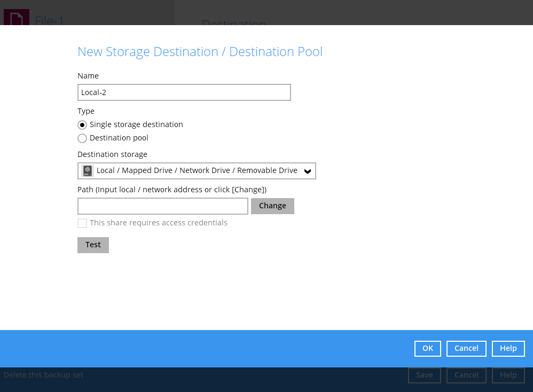Click the dimmed Destination heading behind the dialog
533x392 pixels.
[x=233, y=21]
